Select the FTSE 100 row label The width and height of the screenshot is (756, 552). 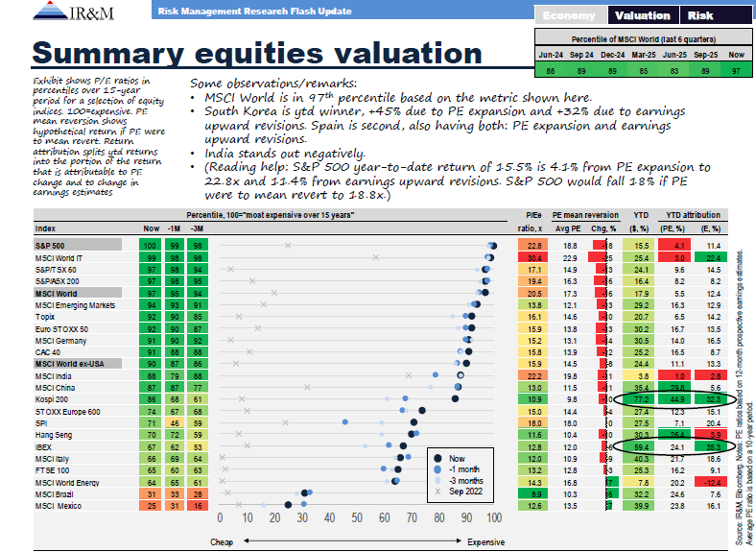tap(52, 470)
